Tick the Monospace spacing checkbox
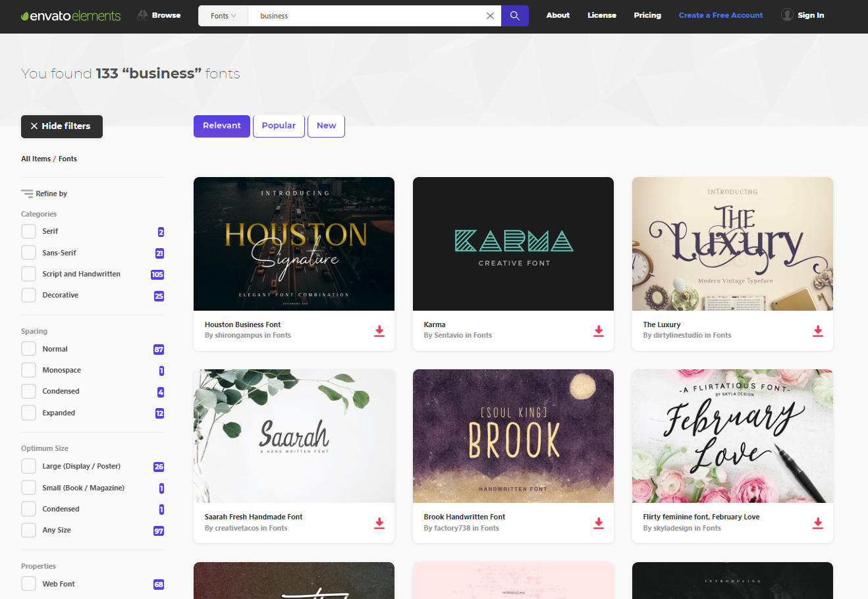Image resolution: width=868 pixels, height=599 pixels. click(x=28, y=370)
